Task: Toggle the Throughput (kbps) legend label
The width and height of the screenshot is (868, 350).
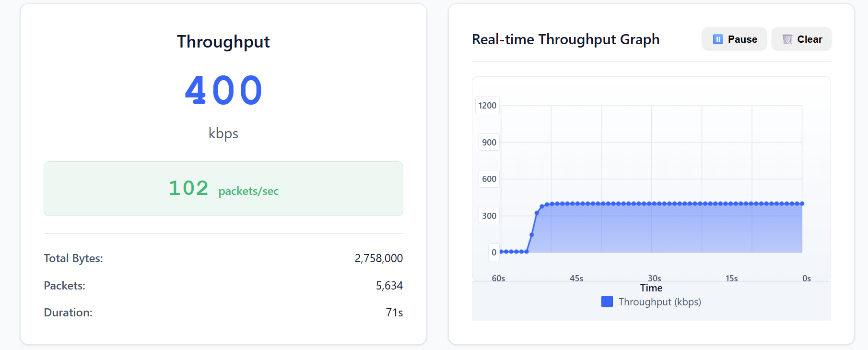Action: coord(659,302)
